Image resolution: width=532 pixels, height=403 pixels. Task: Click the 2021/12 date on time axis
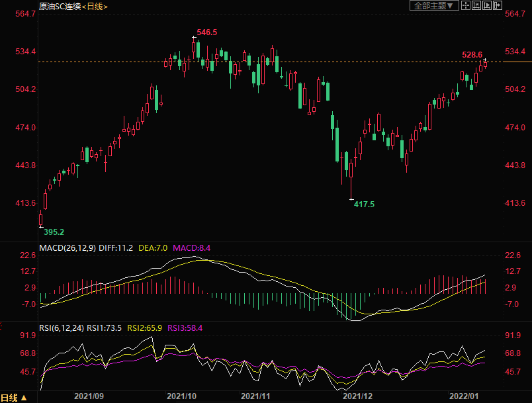(x=359, y=396)
